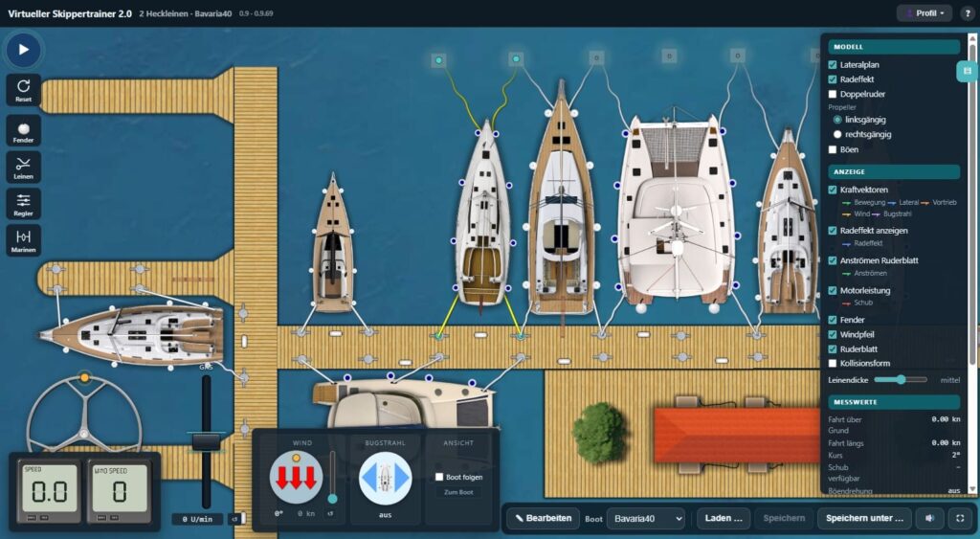
Task: Select linksgängig propeller option
Action: (837, 120)
